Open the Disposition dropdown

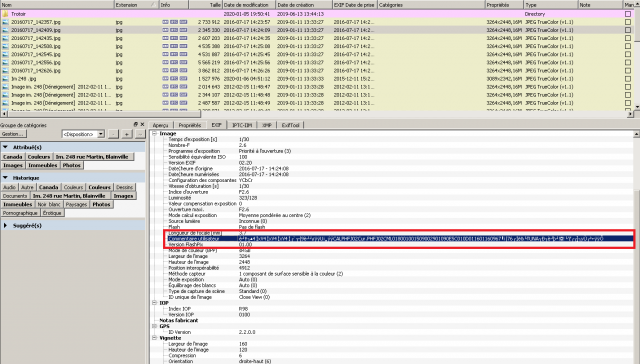point(100,134)
